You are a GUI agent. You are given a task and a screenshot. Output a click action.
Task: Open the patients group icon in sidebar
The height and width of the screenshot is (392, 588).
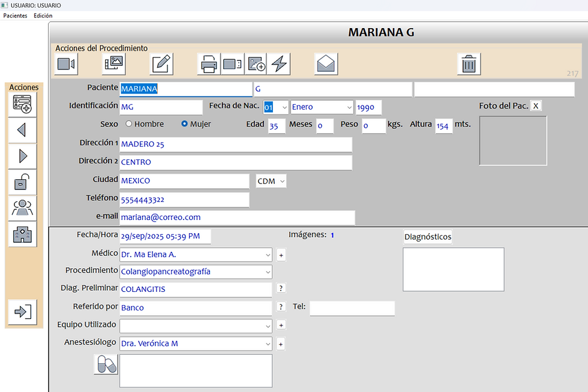23,208
